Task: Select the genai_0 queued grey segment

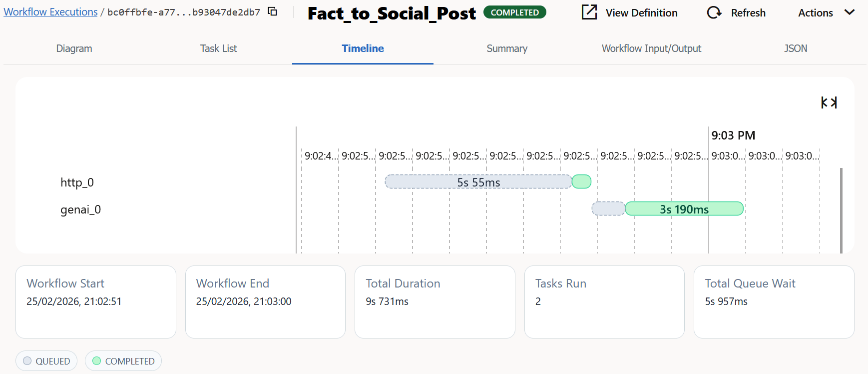Action: 608,209
